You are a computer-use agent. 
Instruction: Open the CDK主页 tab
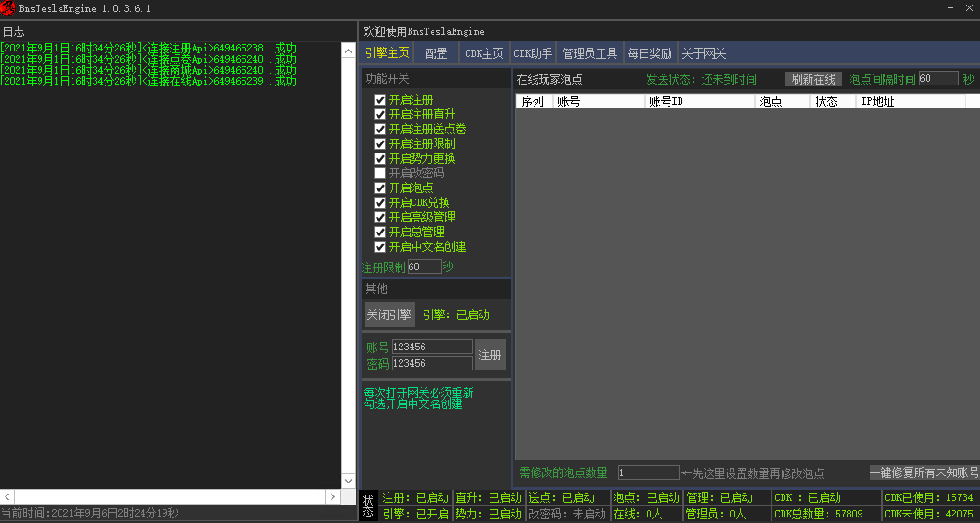pyautogui.click(x=484, y=53)
